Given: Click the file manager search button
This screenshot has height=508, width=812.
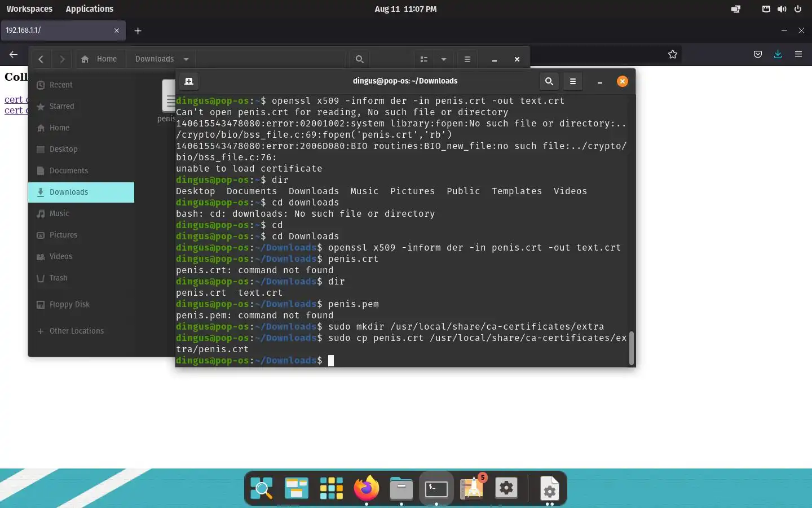Looking at the screenshot, I should click(x=360, y=59).
